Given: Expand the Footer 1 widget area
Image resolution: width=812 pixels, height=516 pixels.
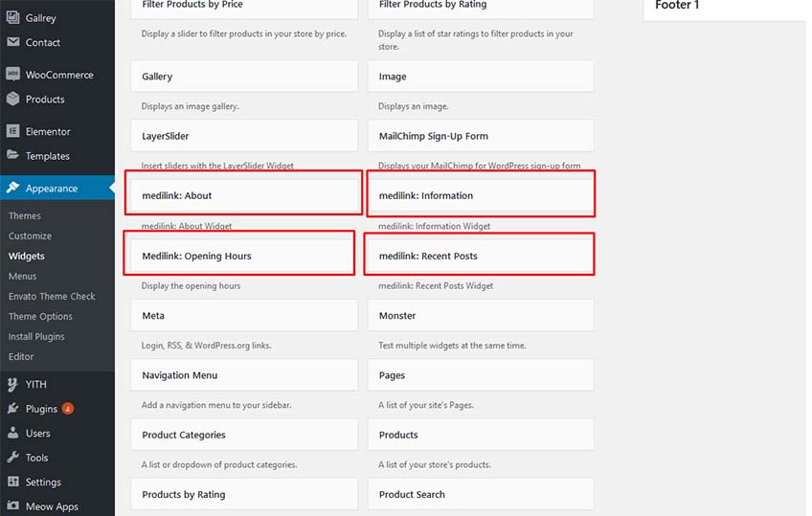Looking at the screenshot, I should tap(725, 8).
